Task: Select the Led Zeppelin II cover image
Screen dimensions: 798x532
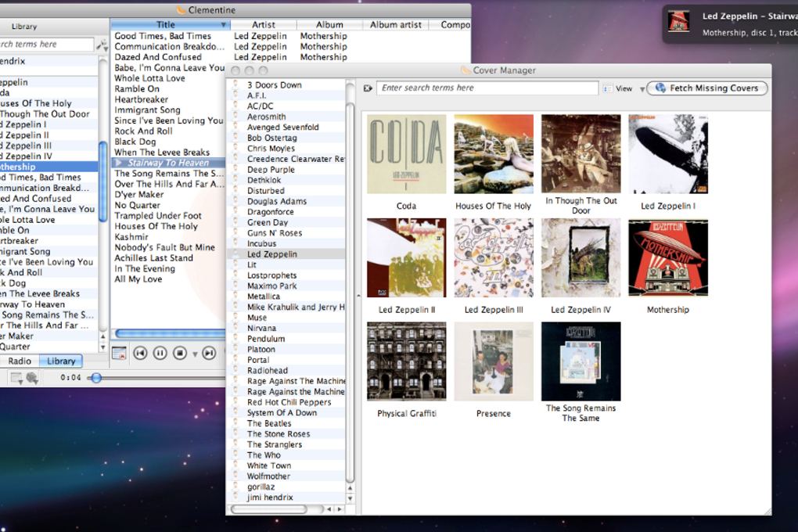Action: (406, 257)
